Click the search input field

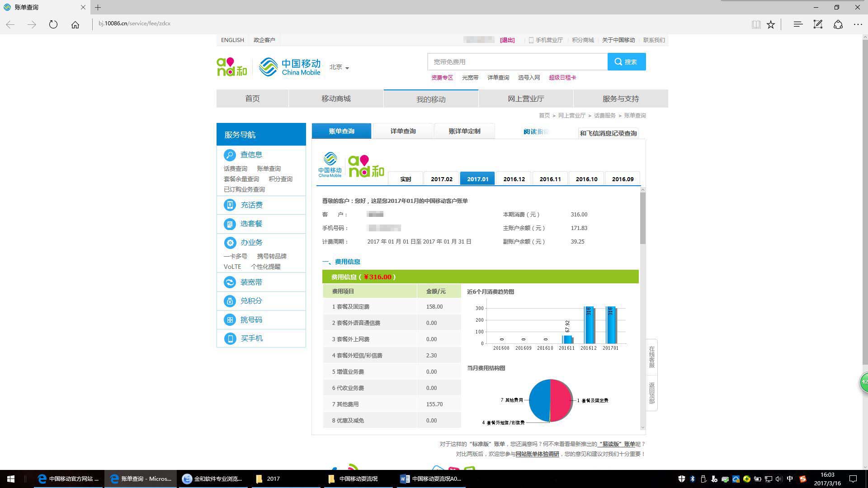[x=517, y=62]
